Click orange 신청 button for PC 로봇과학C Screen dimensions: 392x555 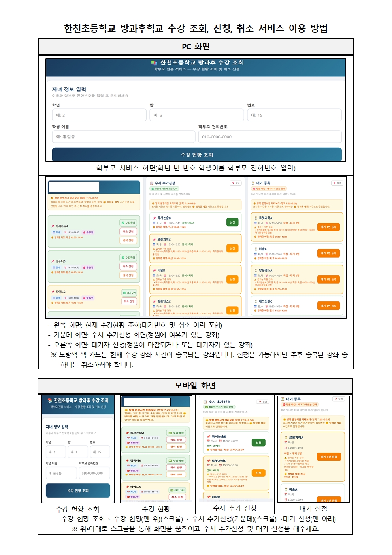point(232,248)
